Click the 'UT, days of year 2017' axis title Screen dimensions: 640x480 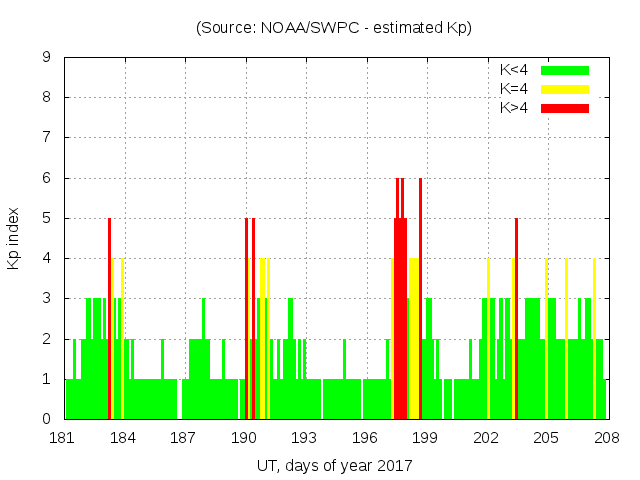(334, 465)
